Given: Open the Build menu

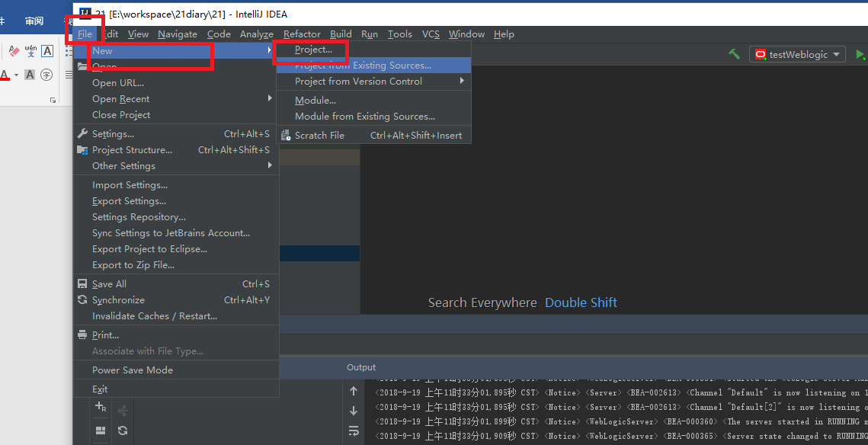Looking at the screenshot, I should 341,34.
